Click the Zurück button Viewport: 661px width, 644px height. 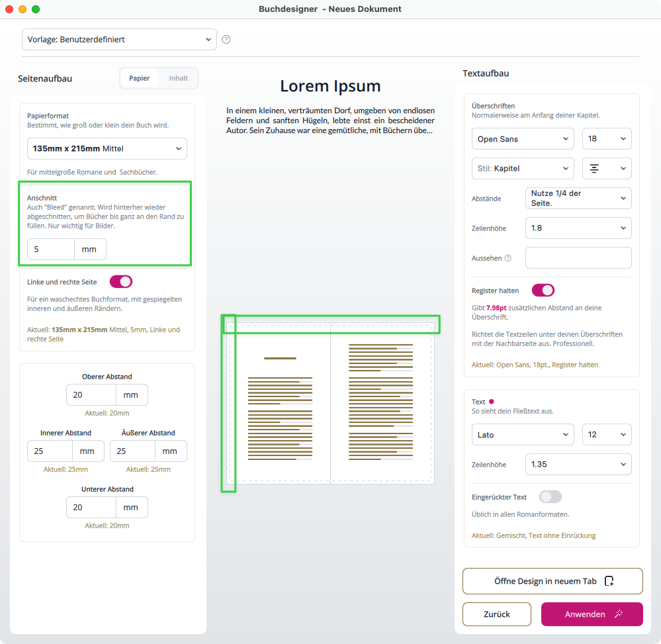click(x=496, y=614)
